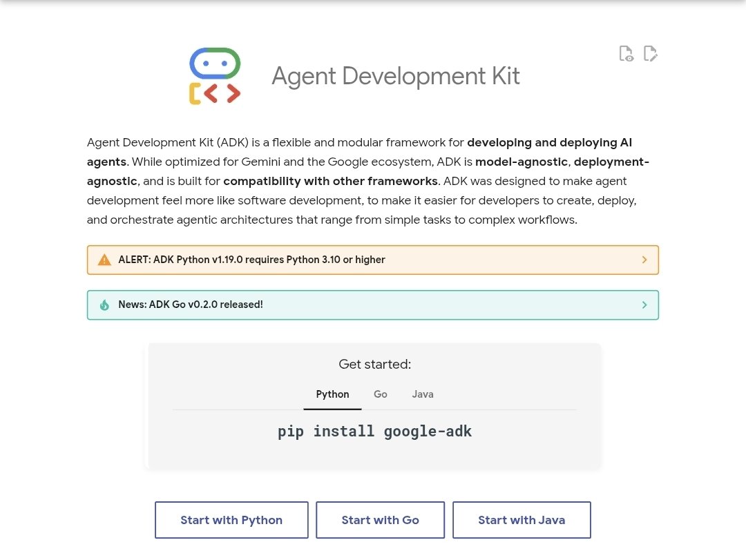This screenshot has width=746, height=560.
Task: Click the Agent Development Kit heading
Action: [396, 76]
